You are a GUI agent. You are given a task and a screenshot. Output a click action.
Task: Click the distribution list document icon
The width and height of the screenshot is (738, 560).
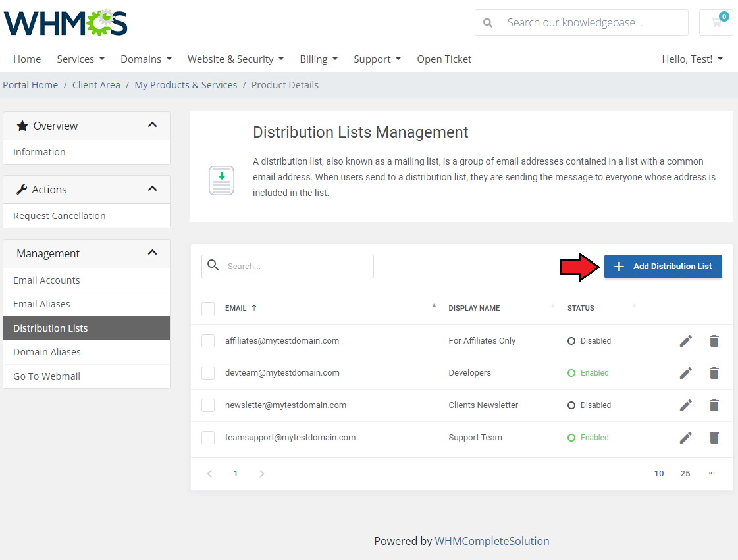221,181
